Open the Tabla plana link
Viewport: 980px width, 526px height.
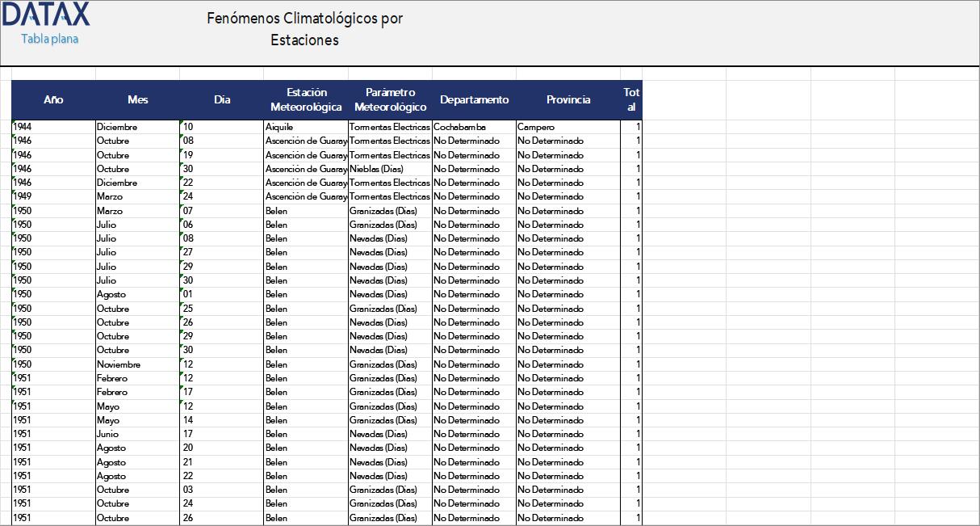click(49, 39)
